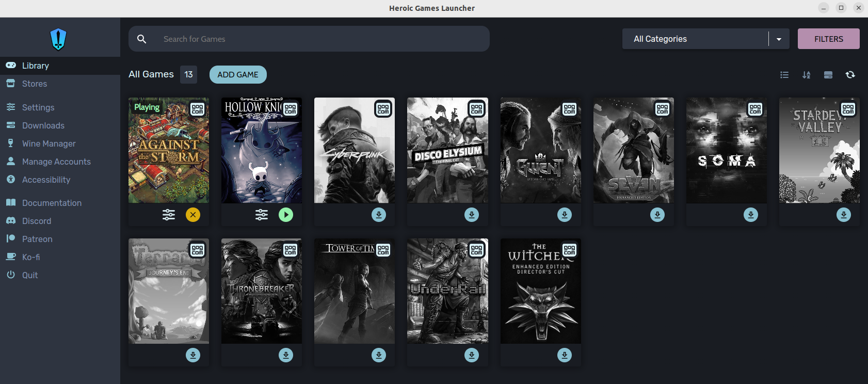Open the Ko-fi support link
868x384 pixels.
click(60, 257)
